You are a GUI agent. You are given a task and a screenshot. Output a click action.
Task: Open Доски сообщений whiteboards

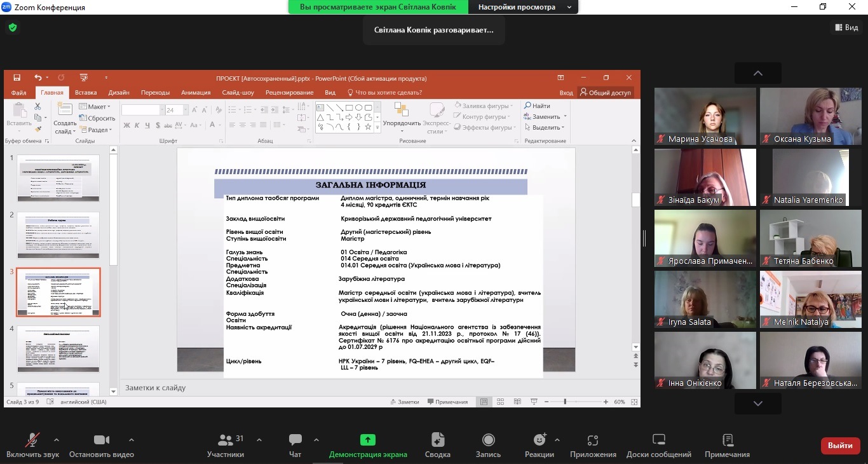659,446
